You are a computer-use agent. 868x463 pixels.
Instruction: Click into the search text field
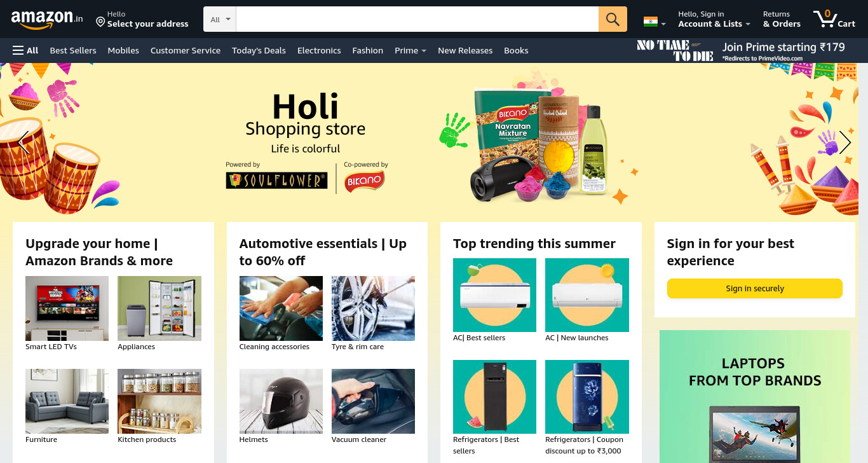tap(417, 19)
